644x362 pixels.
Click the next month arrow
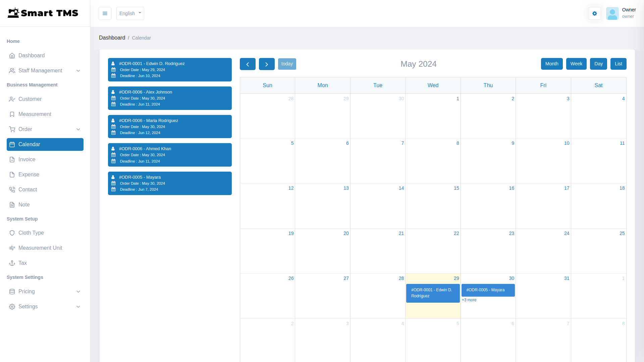[x=267, y=64]
